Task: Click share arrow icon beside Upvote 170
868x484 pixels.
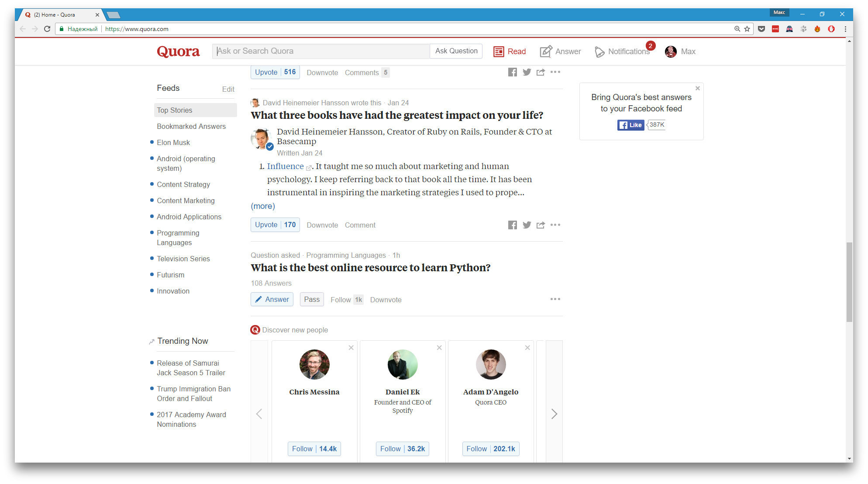Action: 541,225
